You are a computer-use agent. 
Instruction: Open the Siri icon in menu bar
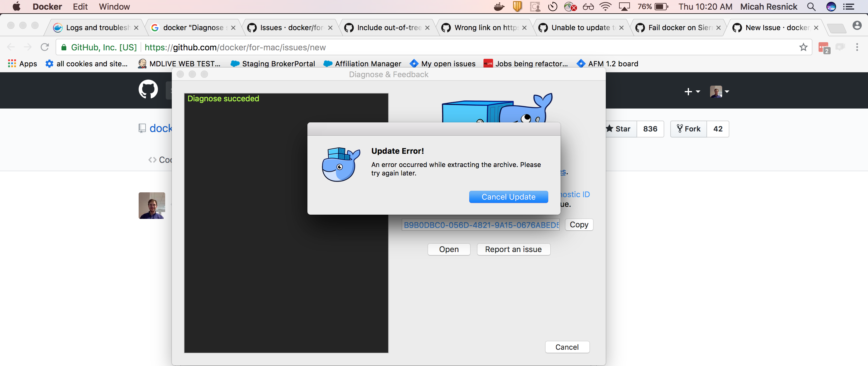[x=831, y=7]
